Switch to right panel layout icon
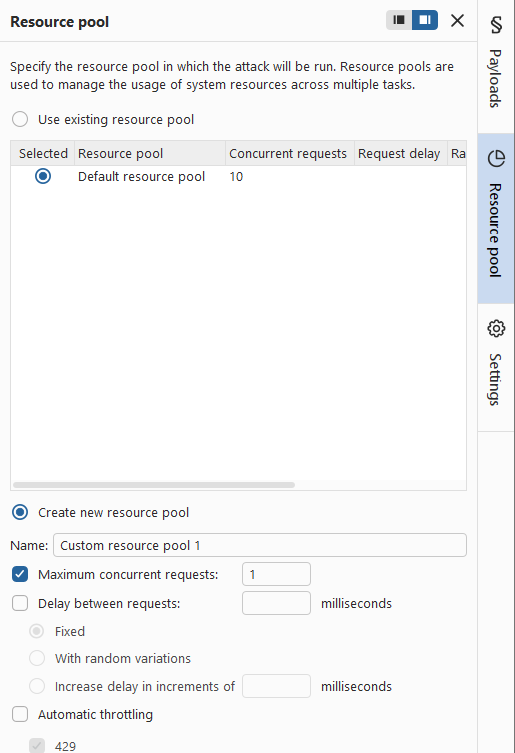Screen dimensions: 515x753 pyautogui.click(x=425, y=20)
